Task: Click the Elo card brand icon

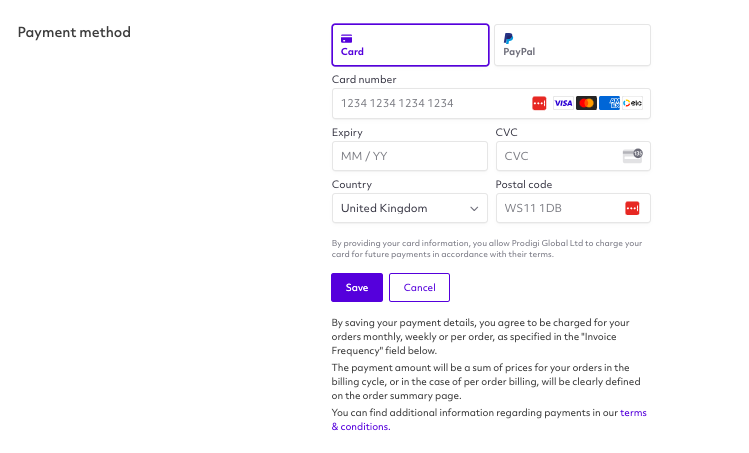Action: point(632,103)
